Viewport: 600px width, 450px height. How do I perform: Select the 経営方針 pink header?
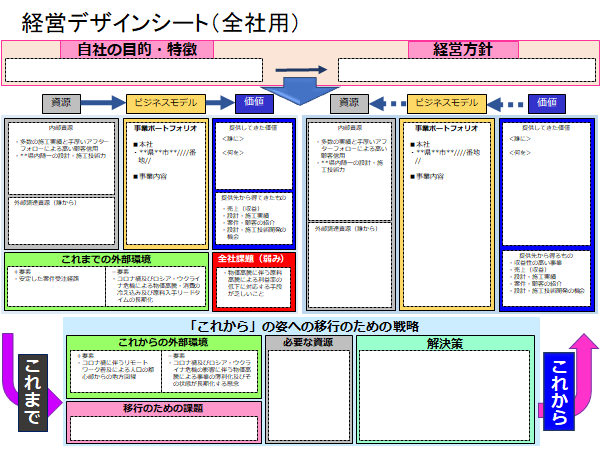coord(463,50)
